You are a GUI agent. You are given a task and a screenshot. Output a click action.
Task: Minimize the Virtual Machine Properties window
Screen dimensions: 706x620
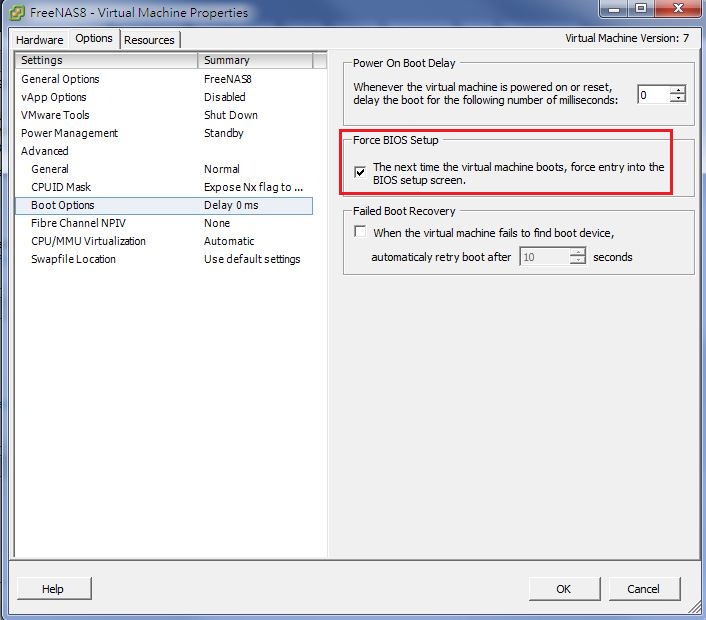(614, 9)
